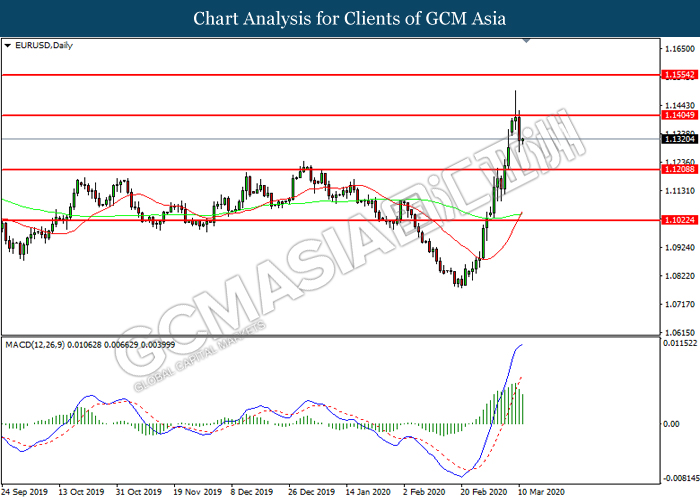Click the chart title 'Chart Analysis for Clients of GCM Asia'
This screenshot has width=700, height=500.
tap(350, 18)
